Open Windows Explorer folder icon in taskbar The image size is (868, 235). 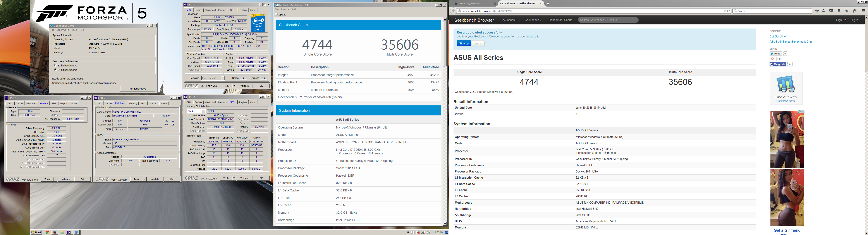tap(62, 232)
